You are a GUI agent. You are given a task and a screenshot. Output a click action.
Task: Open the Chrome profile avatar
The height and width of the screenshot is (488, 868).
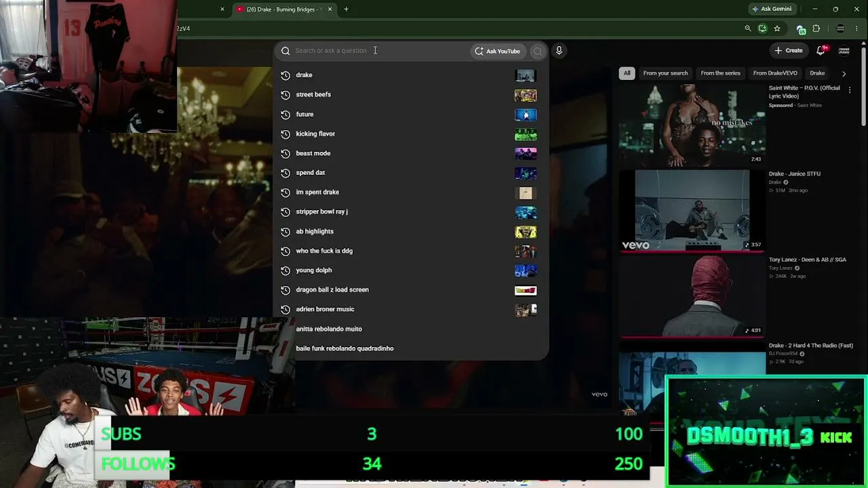(840, 28)
